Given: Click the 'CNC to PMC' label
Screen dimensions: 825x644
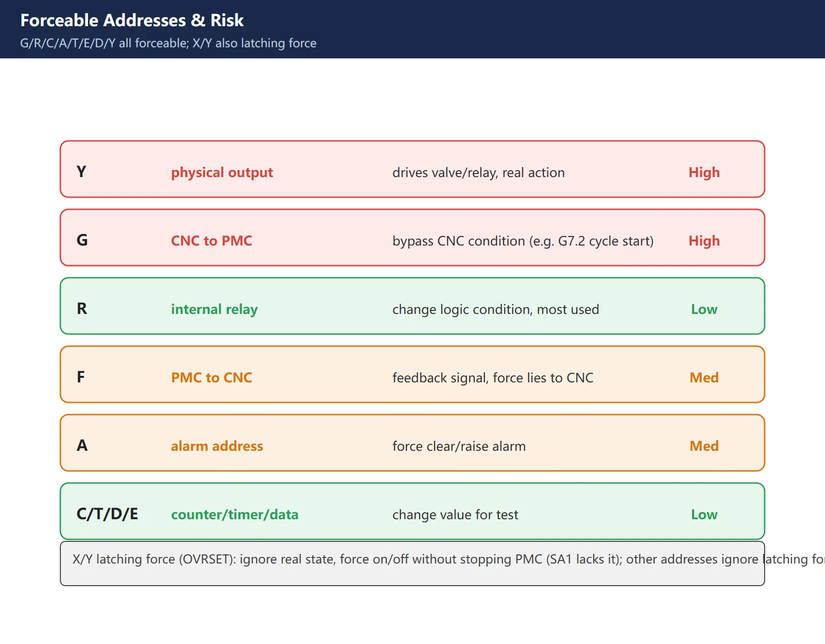Looking at the screenshot, I should (x=211, y=240).
